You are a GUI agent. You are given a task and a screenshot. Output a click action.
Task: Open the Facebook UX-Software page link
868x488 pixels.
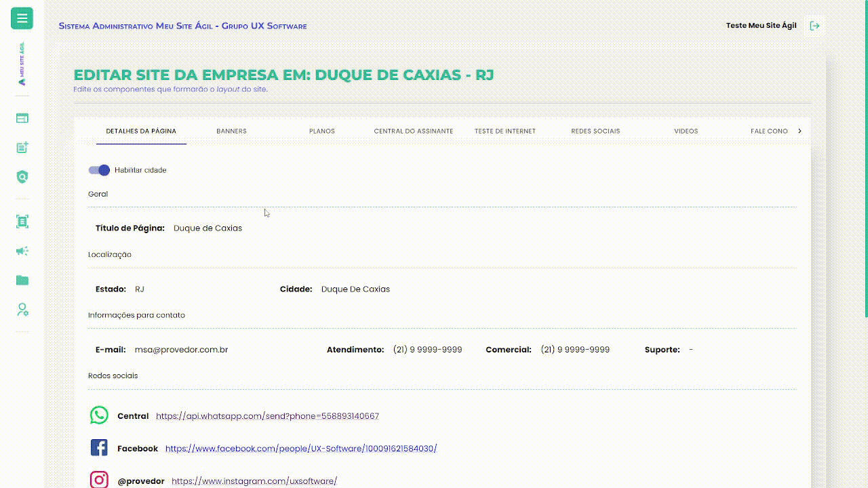coord(300,449)
